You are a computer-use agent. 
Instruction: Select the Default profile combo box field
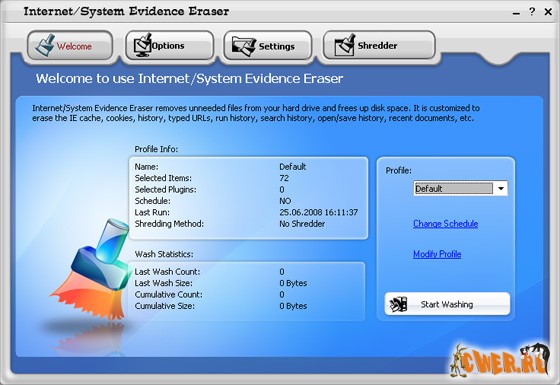[461, 188]
